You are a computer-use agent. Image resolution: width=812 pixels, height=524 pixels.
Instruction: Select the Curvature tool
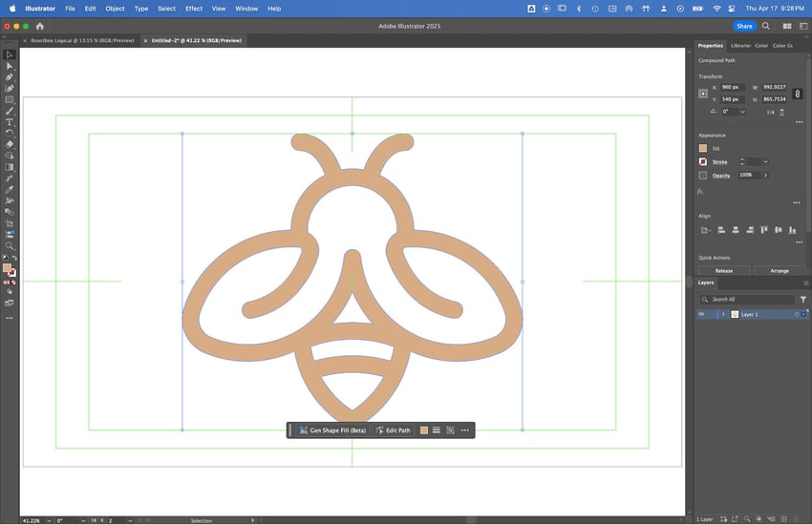coord(10,89)
